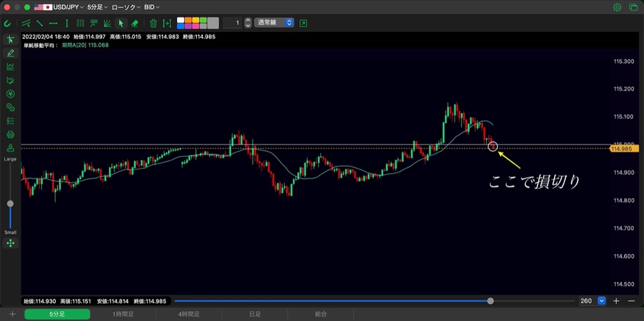Open the 5分足 timeframe dropdown in title bar
The height and width of the screenshot is (321, 644).
[x=98, y=8]
